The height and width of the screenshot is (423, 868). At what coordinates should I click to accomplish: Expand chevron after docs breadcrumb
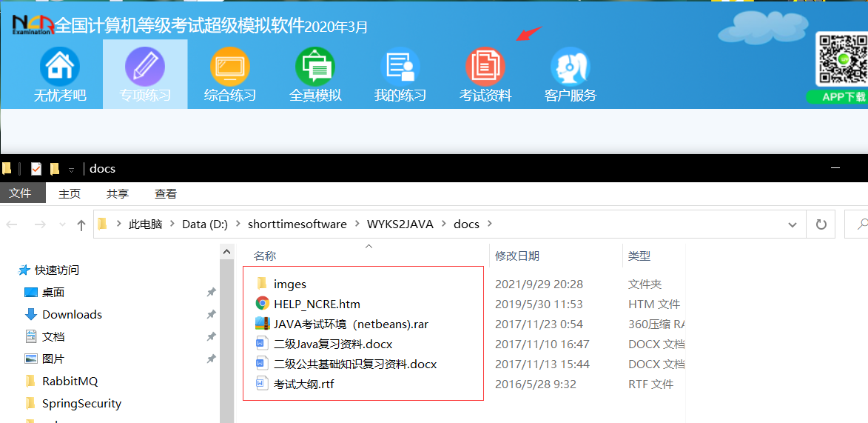coord(489,224)
